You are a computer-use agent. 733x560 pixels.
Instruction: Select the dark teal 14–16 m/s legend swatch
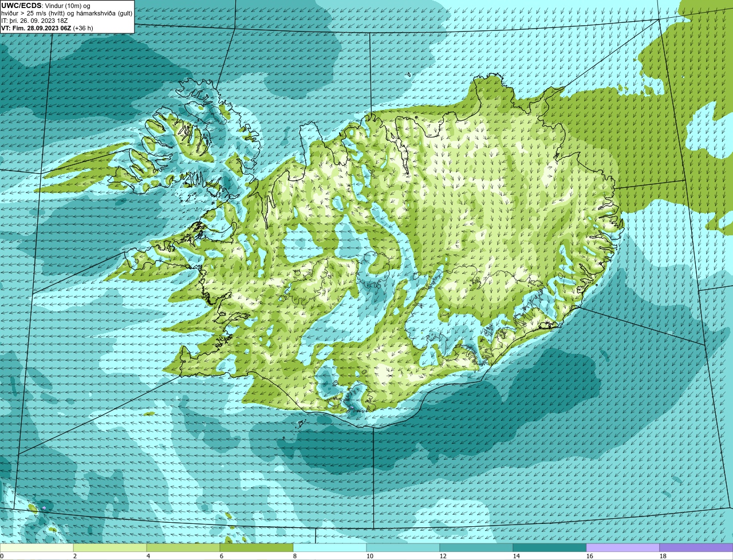(550, 547)
